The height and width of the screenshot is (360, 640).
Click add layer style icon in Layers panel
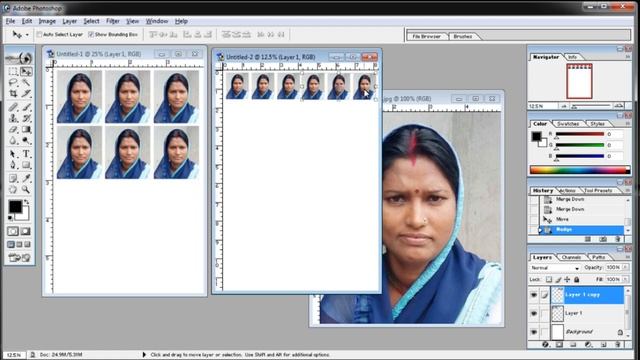tap(545, 344)
